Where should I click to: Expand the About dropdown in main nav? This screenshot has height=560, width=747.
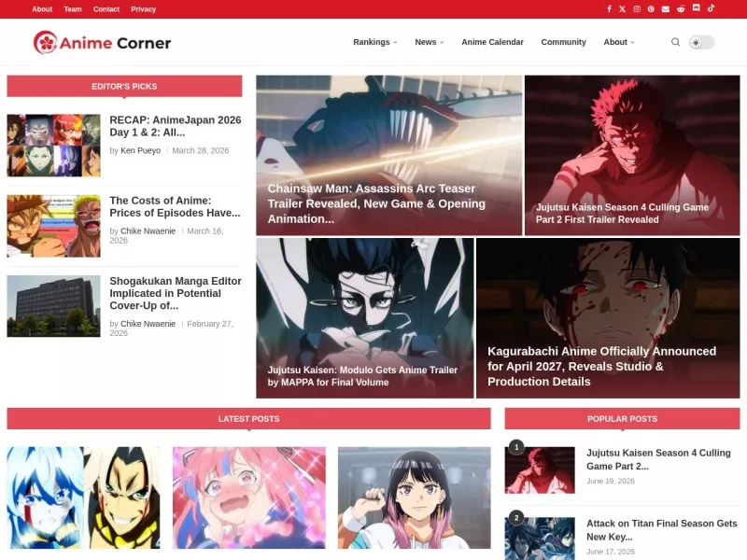point(619,42)
